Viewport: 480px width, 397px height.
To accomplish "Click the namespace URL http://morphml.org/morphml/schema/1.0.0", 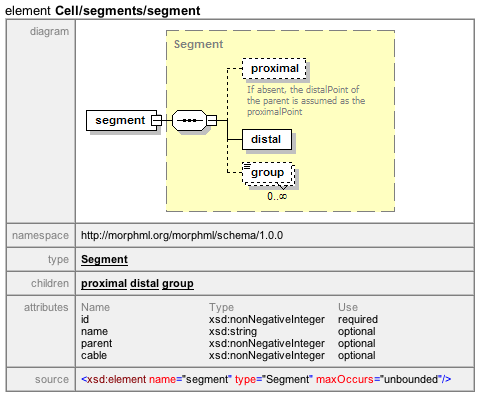I will coord(182,235).
